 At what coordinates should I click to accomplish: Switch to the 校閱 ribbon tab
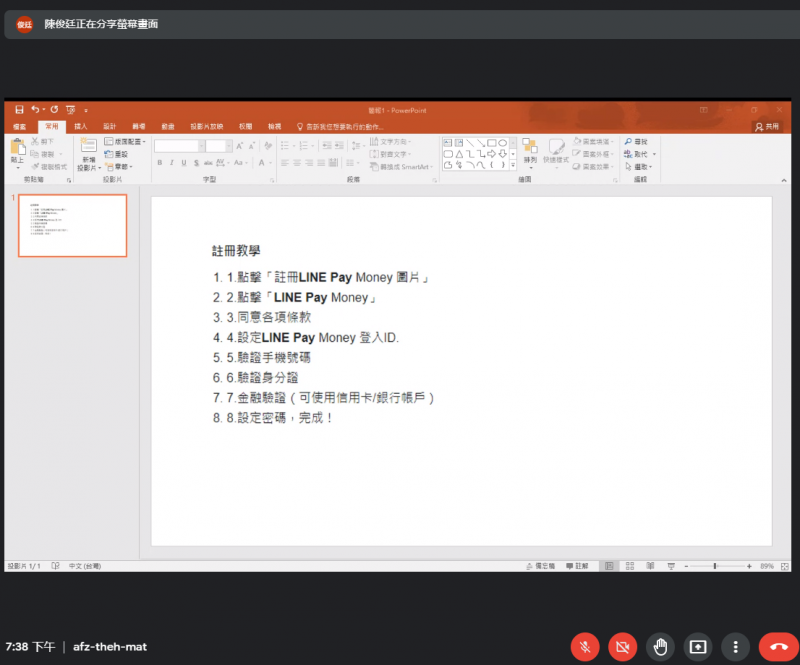[245, 127]
